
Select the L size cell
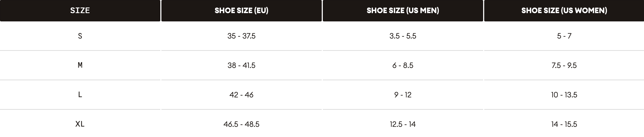coord(80,95)
